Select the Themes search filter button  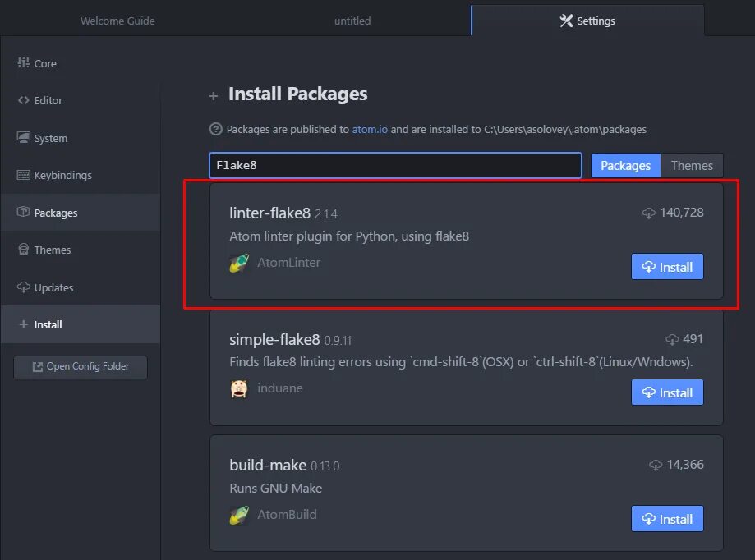[x=692, y=166]
